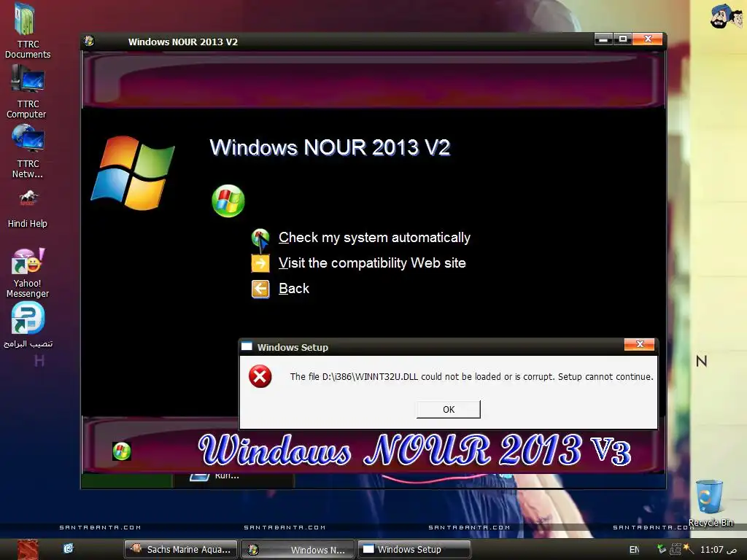Screen dimensions: 747x560
Task: Click the green Windows orb under the title
Action: pos(228,201)
